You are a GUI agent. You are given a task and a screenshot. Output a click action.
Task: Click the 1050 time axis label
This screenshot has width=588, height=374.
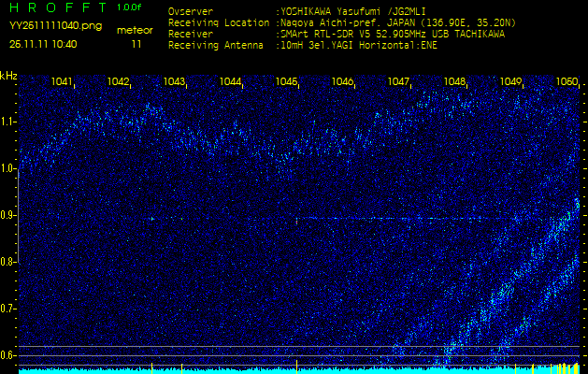pyautogui.click(x=566, y=81)
